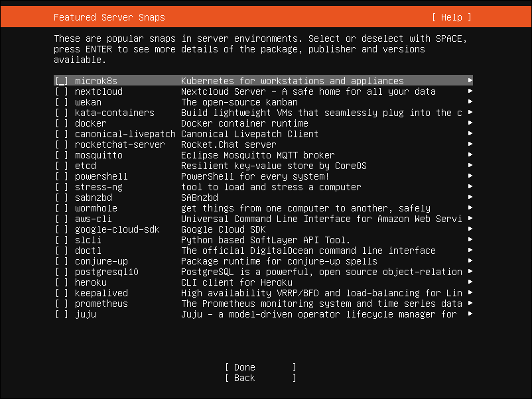The image size is (532, 399).
Task: Show details arrow for heroku row
Action: pos(470,282)
